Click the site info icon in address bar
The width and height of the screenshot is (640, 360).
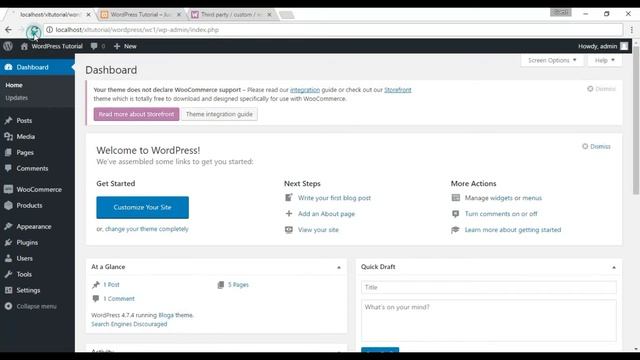(49, 30)
